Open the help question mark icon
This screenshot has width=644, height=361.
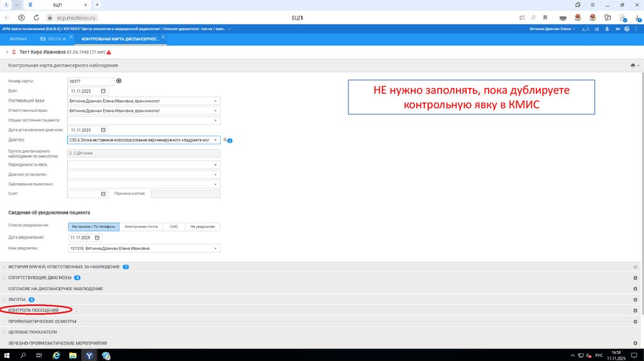click(627, 29)
